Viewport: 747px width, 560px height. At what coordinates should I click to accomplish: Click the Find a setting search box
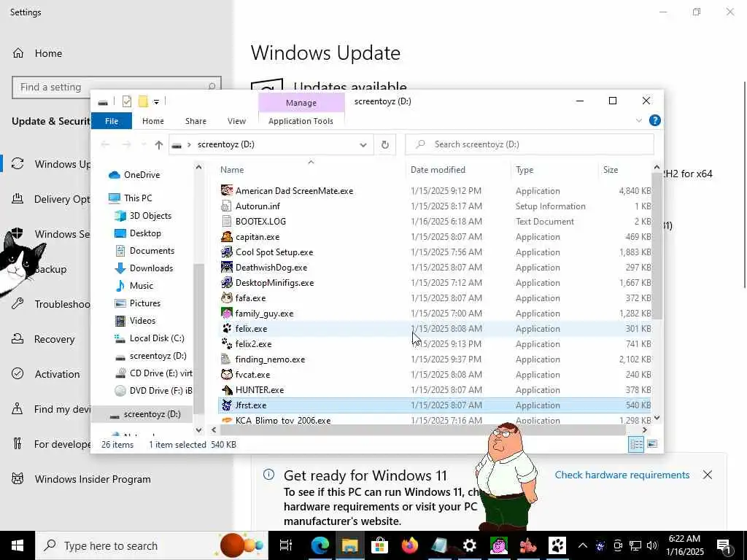[116, 87]
